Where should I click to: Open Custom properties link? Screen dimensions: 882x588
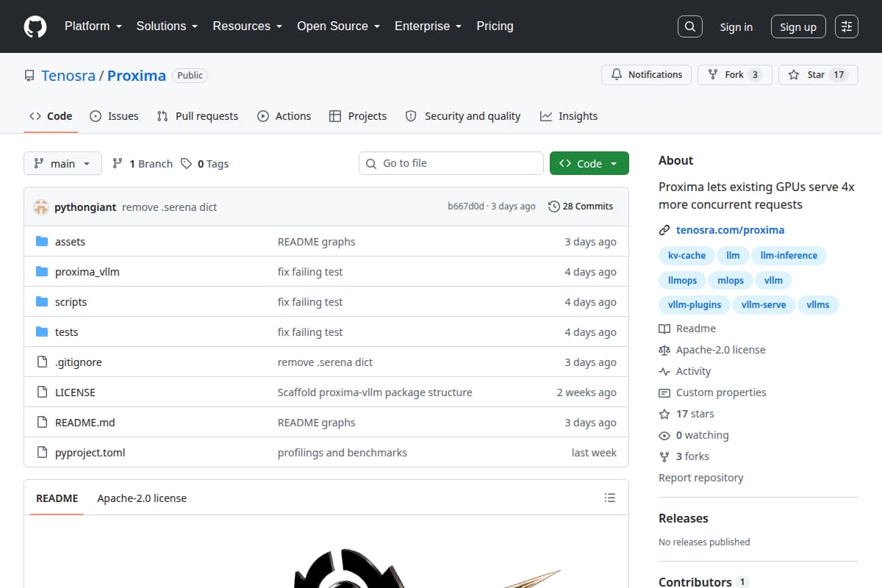point(712,392)
